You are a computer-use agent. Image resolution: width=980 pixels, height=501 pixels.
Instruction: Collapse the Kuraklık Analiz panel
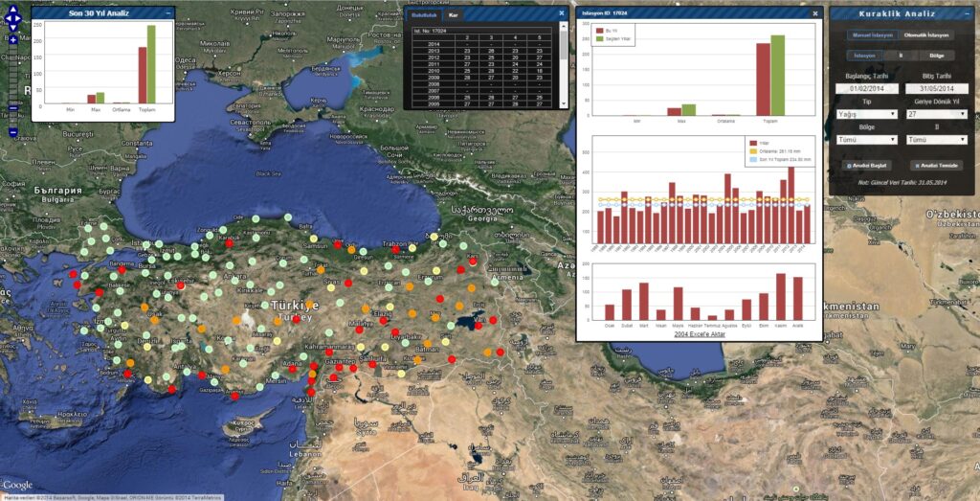(969, 13)
